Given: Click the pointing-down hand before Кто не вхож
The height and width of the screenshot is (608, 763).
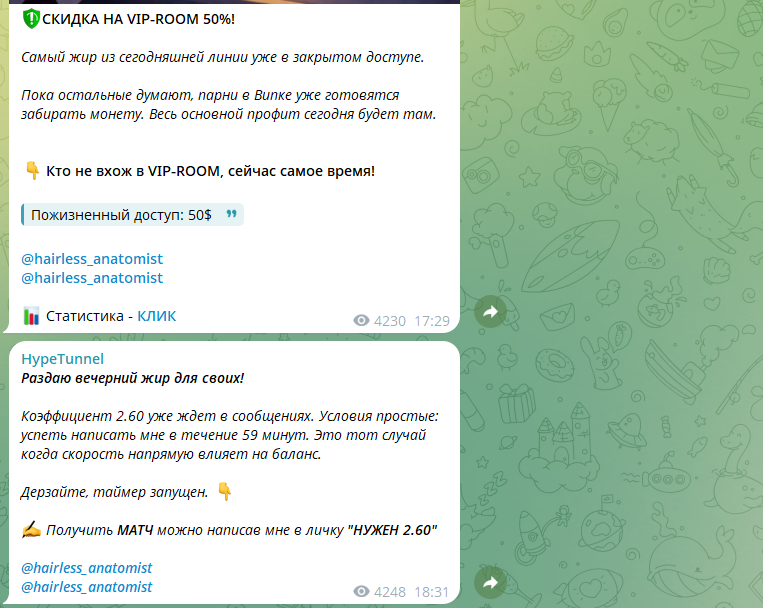Looking at the screenshot, I should (x=33, y=171).
